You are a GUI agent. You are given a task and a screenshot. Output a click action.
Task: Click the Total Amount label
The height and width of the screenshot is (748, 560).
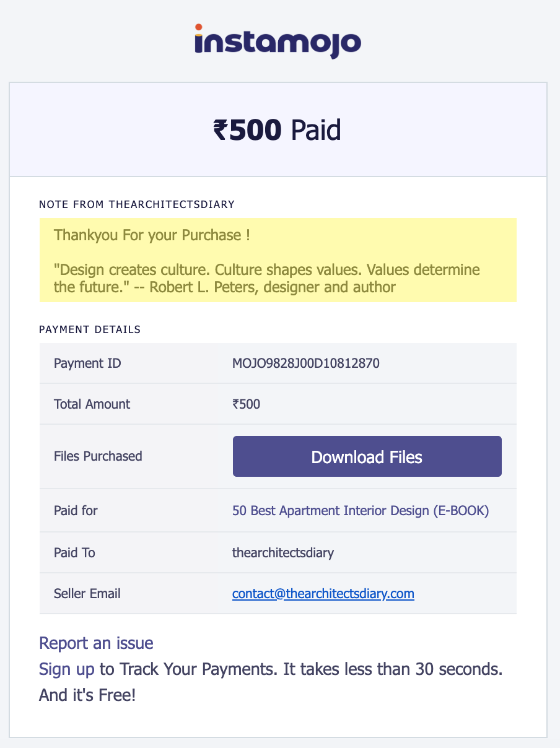[x=92, y=404]
